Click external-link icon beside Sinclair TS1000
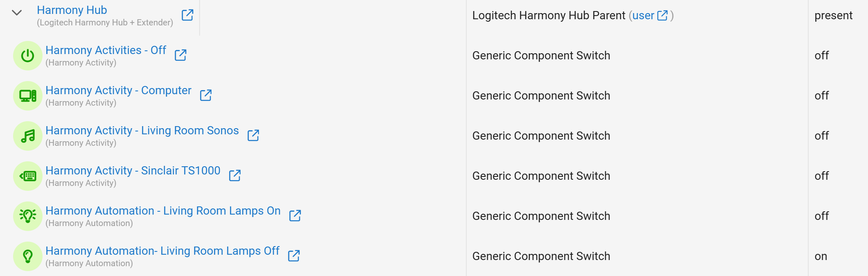 click(235, 175)
